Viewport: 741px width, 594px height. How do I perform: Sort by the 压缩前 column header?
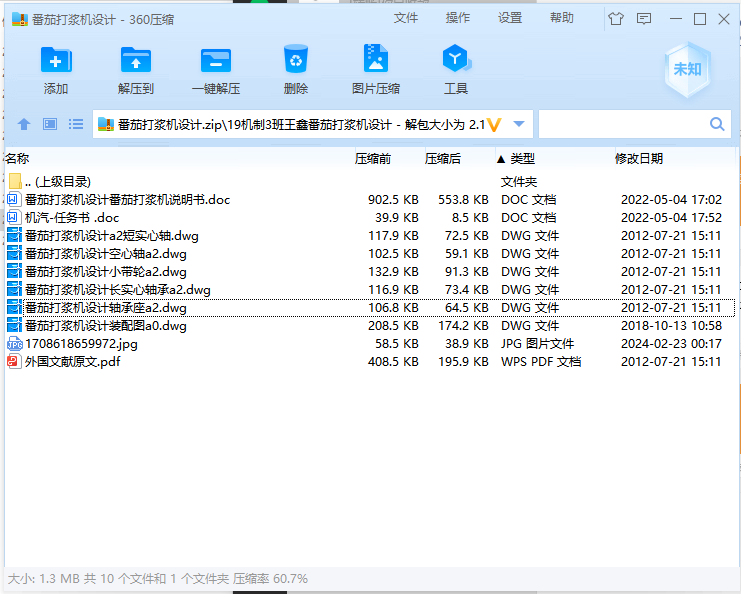pos(388,158)
